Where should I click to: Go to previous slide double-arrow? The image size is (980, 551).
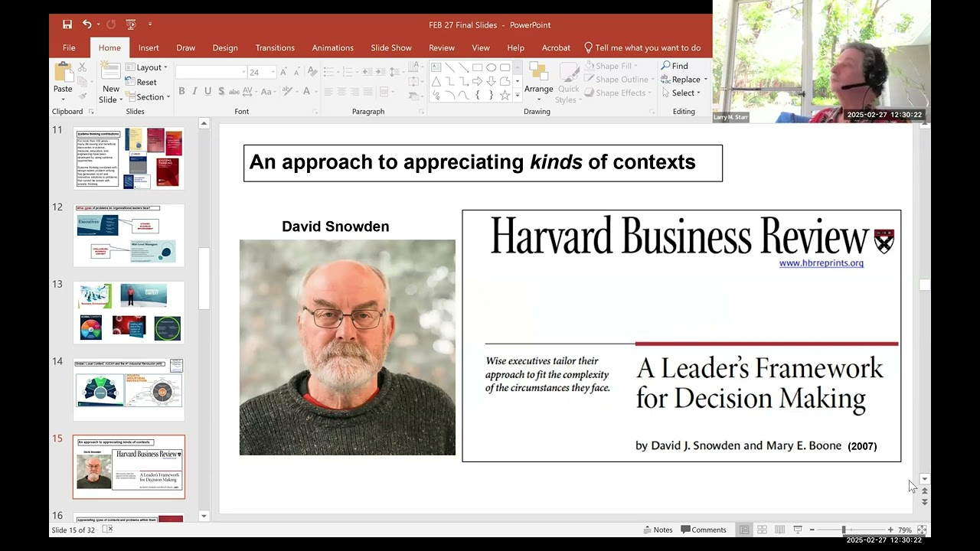(924, 491)
